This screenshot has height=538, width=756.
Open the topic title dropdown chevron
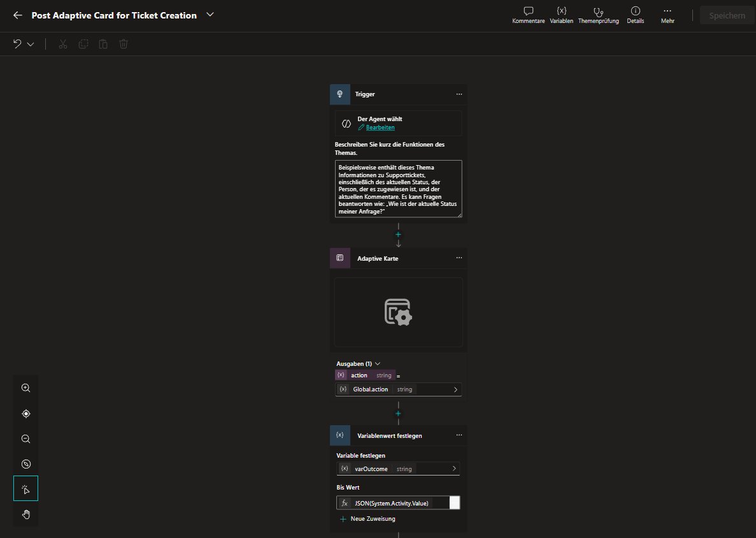(210, 15)
